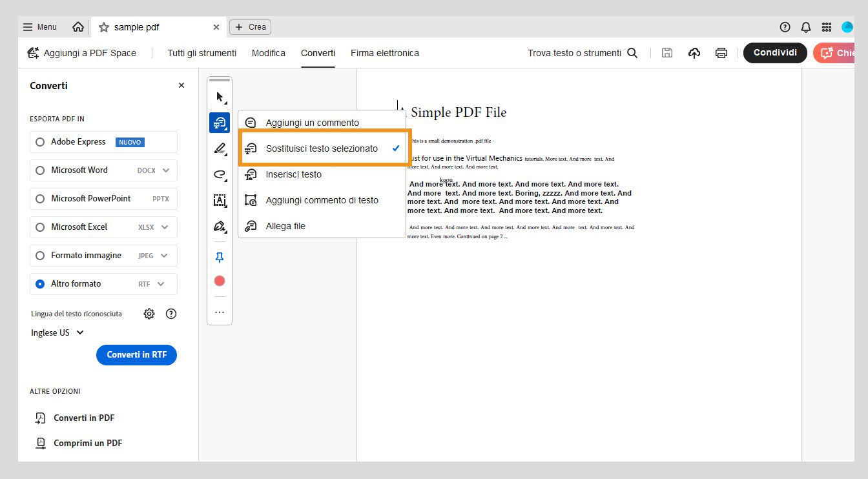Open the red color swatch picker
Screen dimensions: 868x479
click(220, 281)
